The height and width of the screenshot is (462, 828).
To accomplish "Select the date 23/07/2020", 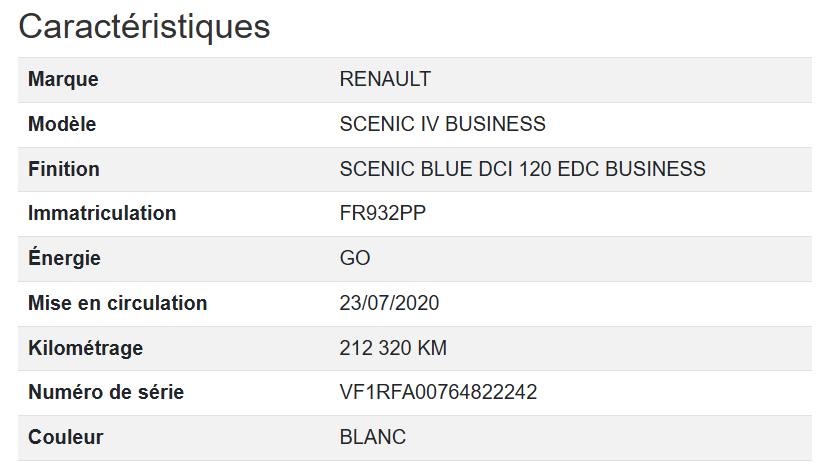I will (389, 303).
